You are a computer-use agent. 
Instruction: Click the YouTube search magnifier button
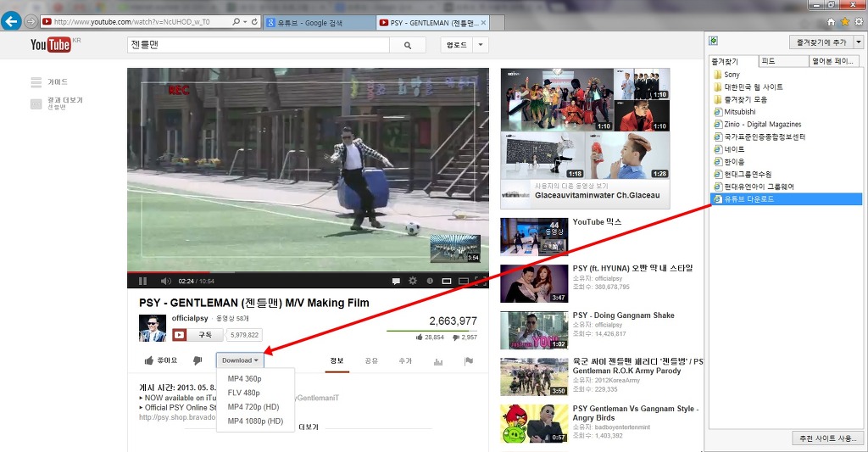(408, 46)
